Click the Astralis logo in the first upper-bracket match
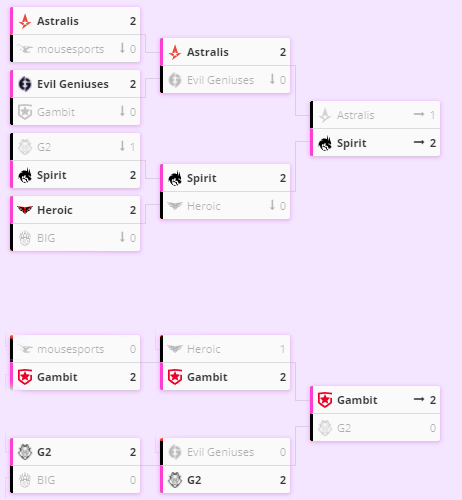This screenshot has height=500, width=462. [25, 21]
